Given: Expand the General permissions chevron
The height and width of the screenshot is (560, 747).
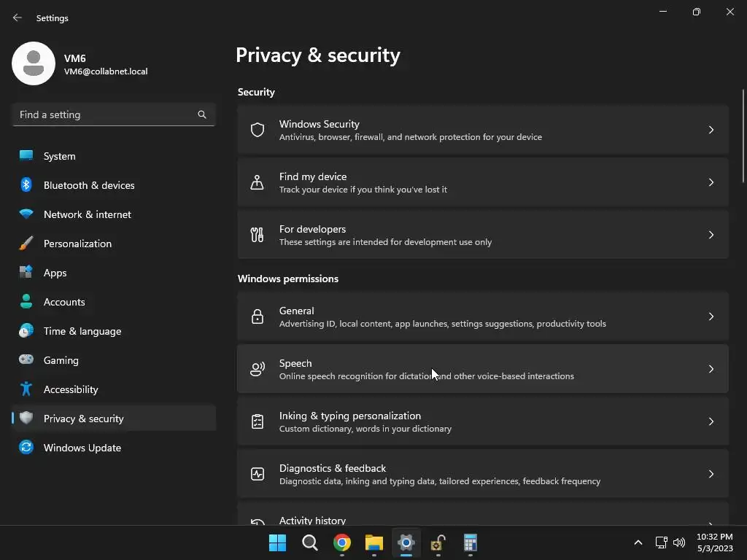Looking at the screenshot, I should [711, 316].
